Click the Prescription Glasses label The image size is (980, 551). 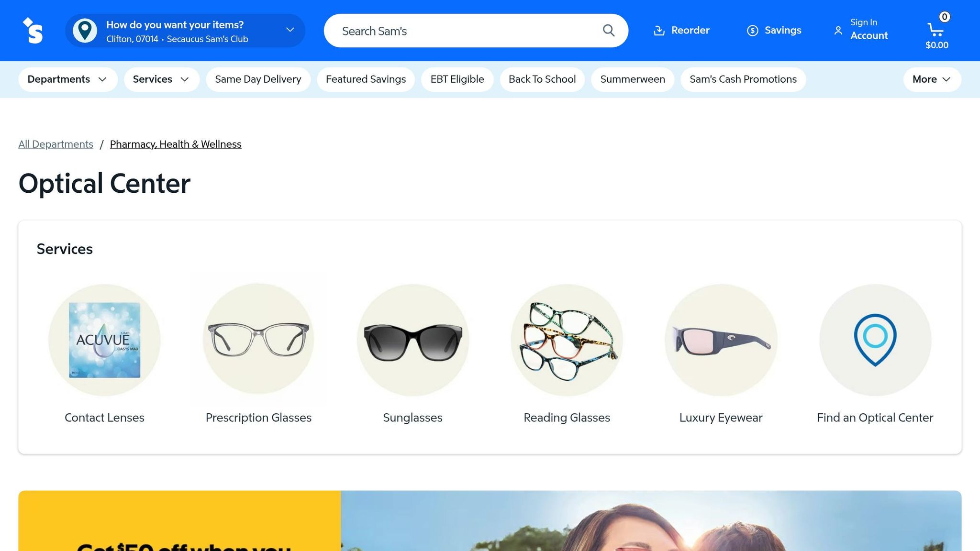pyautogui.click(x=258, y=418)
